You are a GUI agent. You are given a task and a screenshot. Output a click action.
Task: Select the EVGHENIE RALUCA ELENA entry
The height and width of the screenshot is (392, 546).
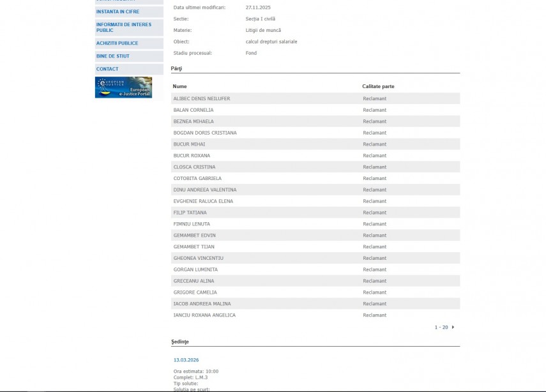point(203,201)
